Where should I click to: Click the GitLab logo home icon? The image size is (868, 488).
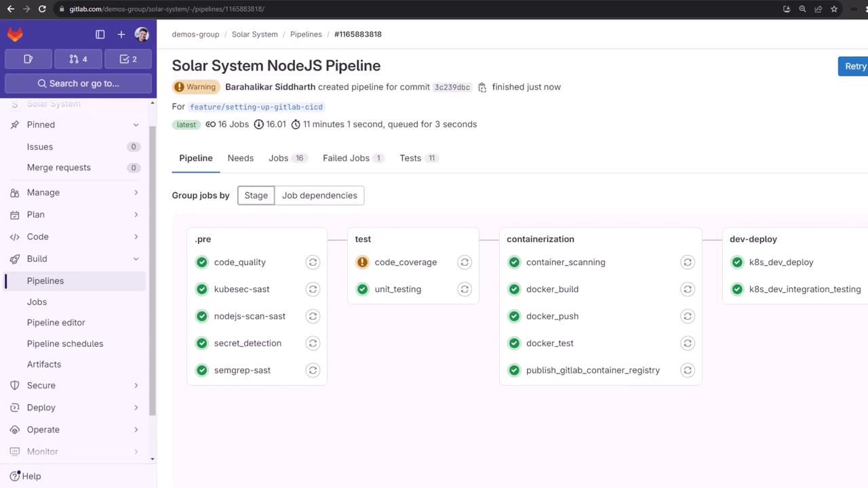pyautogui.click(x=15, y=34)
